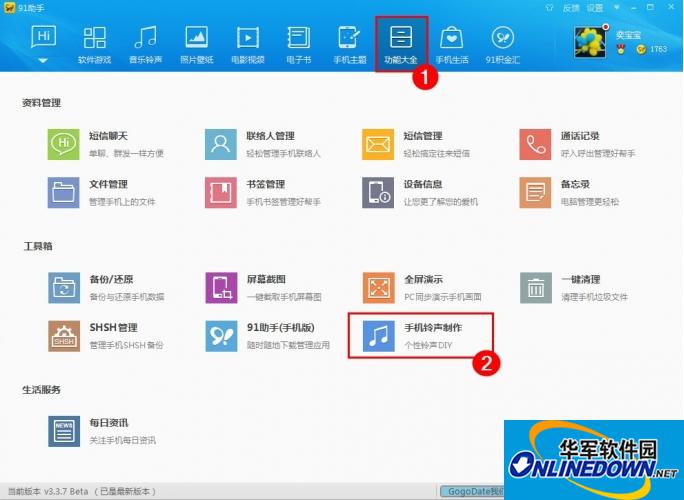Start 全屏演示 fullscreen demo
Image resolution: width=684 pixels, height=500 pixels.
378,288
